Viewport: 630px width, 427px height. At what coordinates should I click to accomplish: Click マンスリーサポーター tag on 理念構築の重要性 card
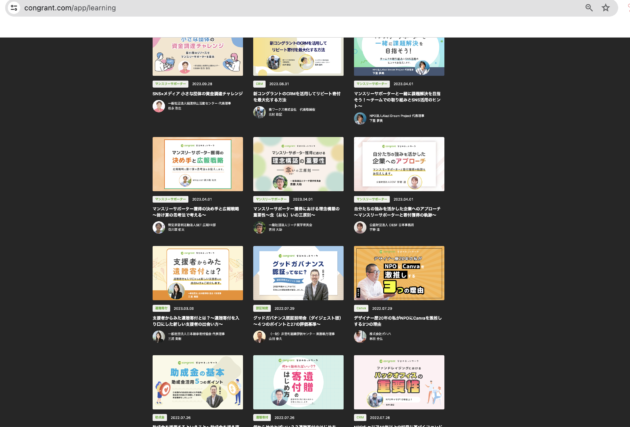click(x=271, y=199)
